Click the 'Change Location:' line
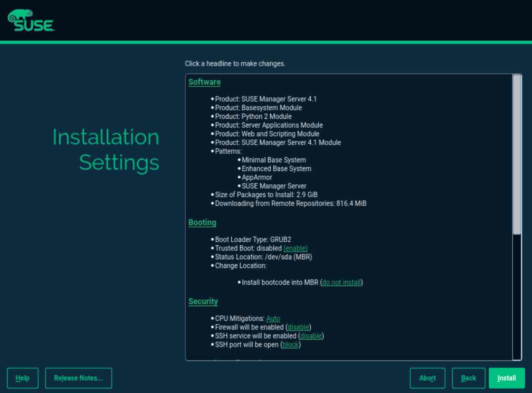This screenshot has height=393, width=532. click(241, 265)
